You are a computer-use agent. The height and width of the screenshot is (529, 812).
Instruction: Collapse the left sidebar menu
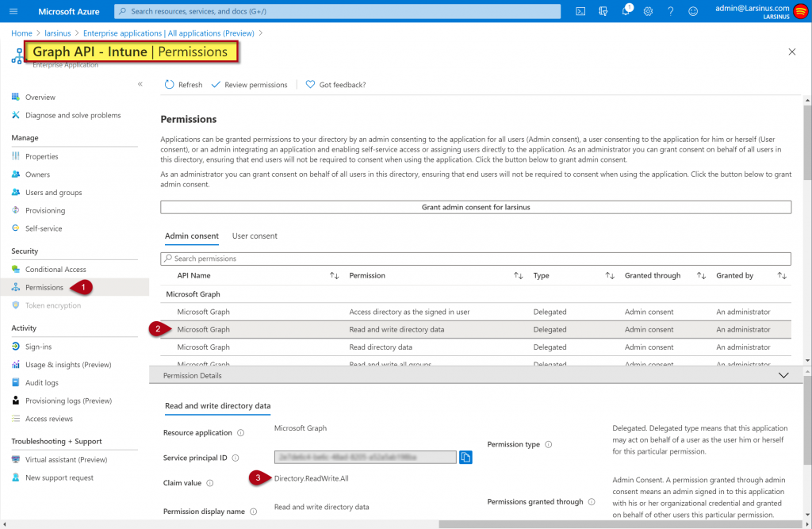(140, 84)
